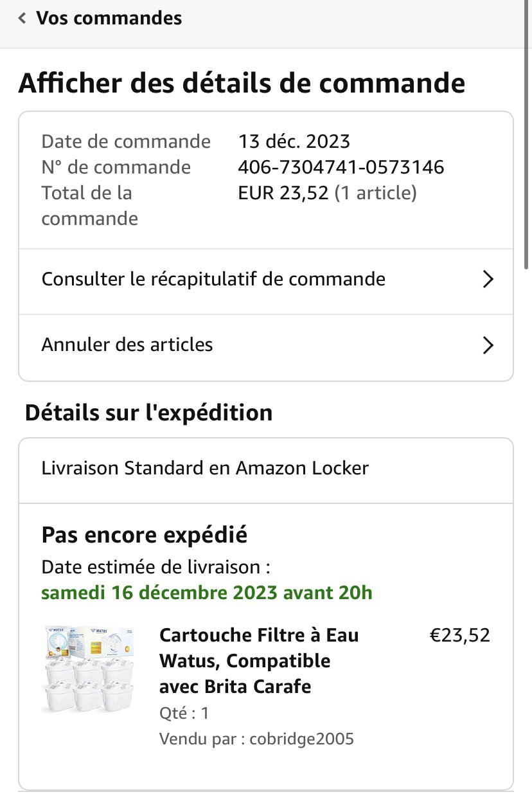Click the order date 13 déc. 2023
This screenshot has width=532, height=801.
click(294, 141)
